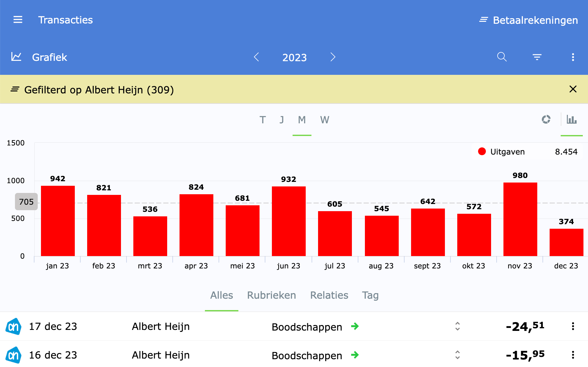
Task: Click the search magnifier icon
Action: coord(502,57)
